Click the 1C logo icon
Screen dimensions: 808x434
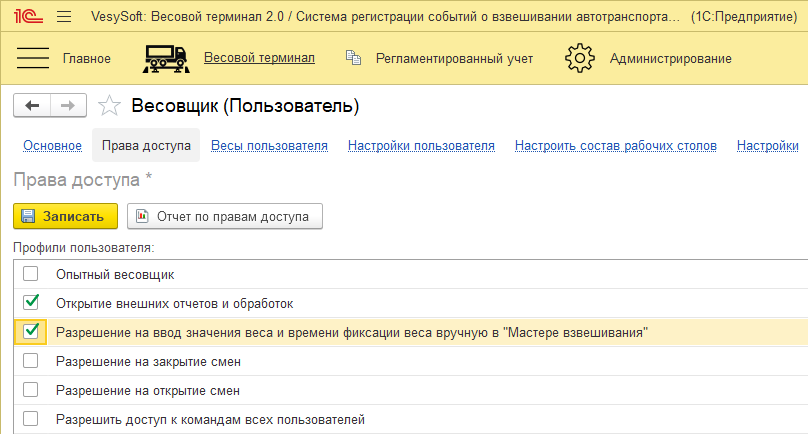[x=27, y=17]
